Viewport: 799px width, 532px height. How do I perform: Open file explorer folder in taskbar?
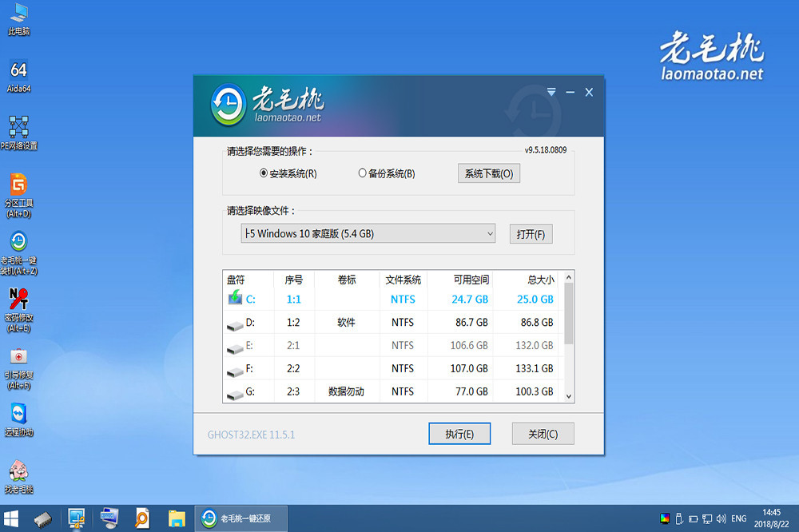177,518
